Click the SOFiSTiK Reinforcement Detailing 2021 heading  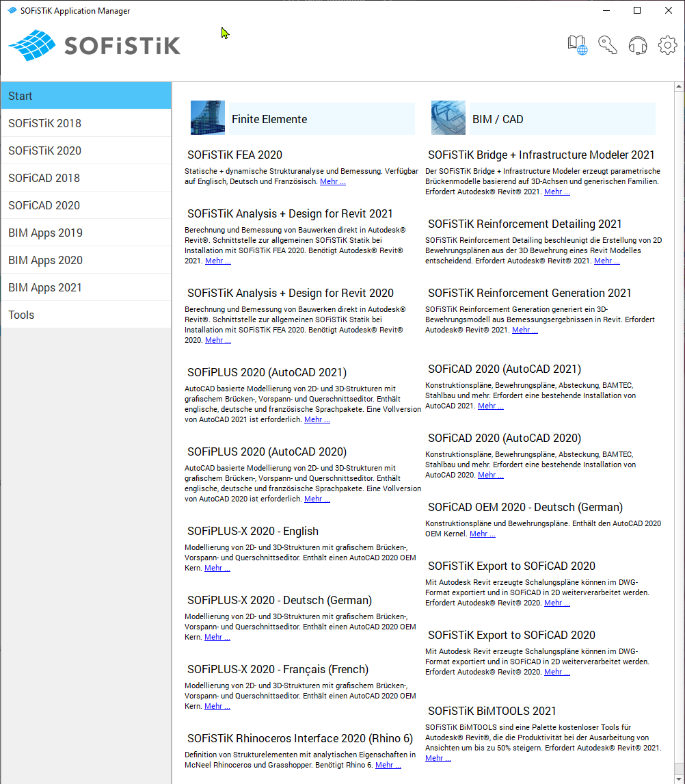click(x=525, y=224)
